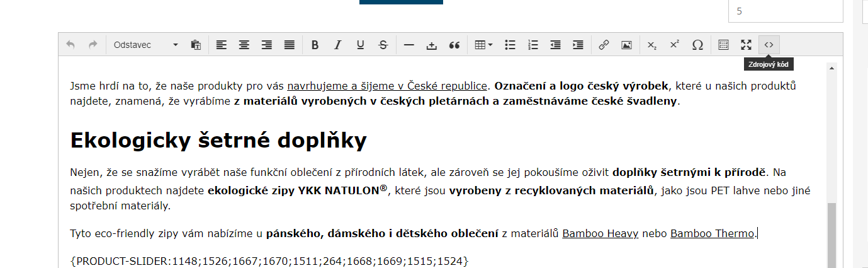Open the table insert dropdown
Image resolution: width=868 pixels, height=268 pixels.
(483, 45)
